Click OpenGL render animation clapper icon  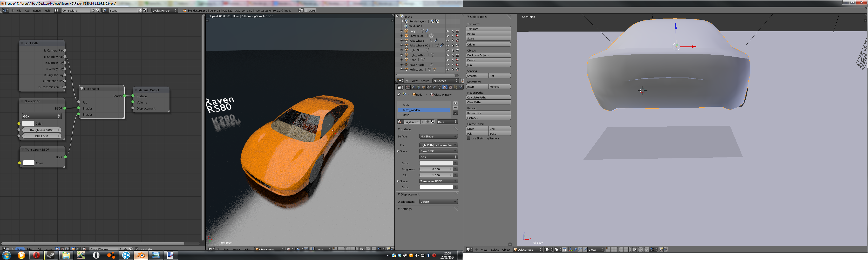(x=666, y=249)
